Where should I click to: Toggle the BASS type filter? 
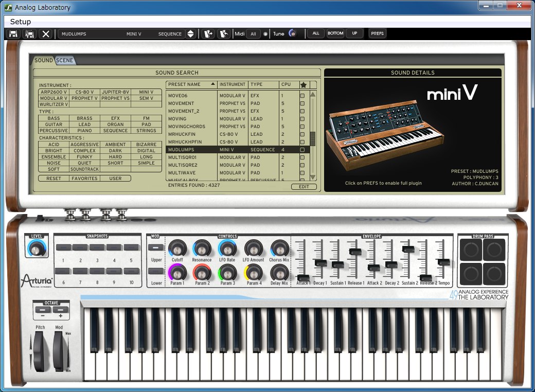(x=53, y=118)
